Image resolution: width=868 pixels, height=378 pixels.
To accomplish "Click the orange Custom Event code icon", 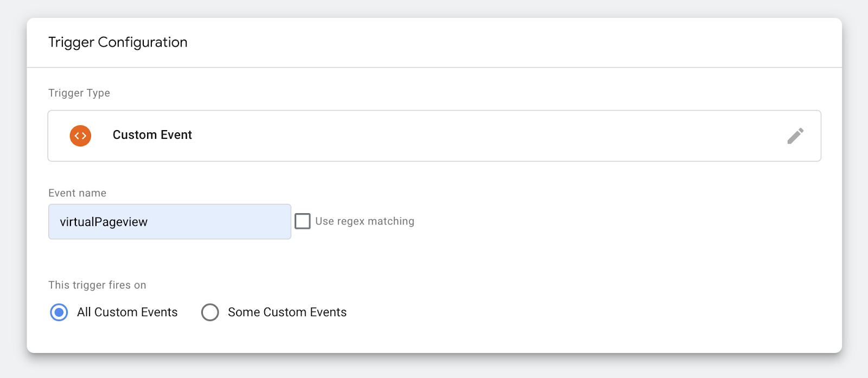I will (x=80, y=136).
